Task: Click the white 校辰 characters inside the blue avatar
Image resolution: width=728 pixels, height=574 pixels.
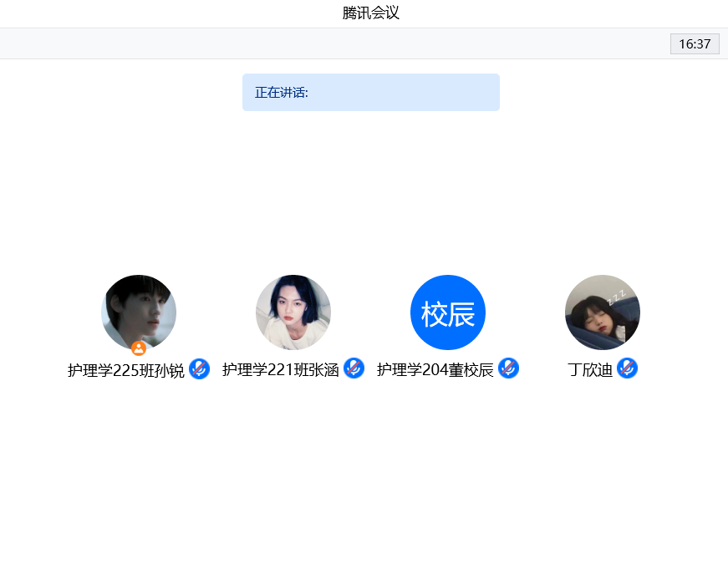Action: pos(448,315)
